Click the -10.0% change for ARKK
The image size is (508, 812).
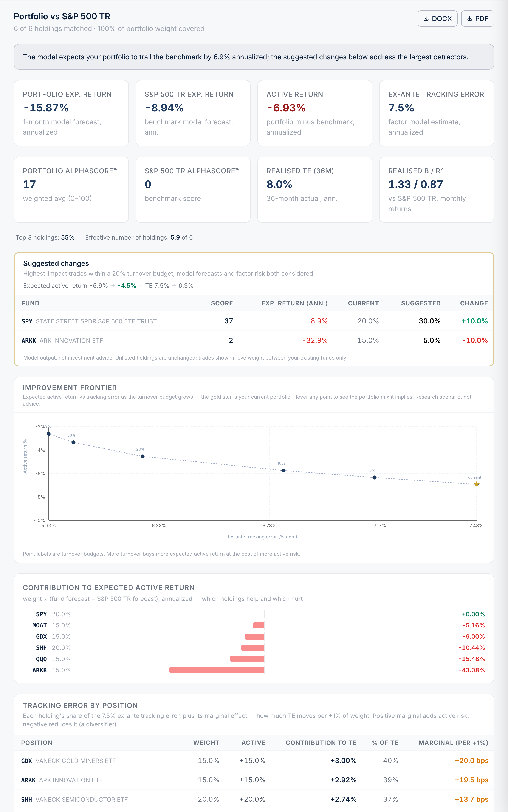pyautogui.click(x=475, y=340)
